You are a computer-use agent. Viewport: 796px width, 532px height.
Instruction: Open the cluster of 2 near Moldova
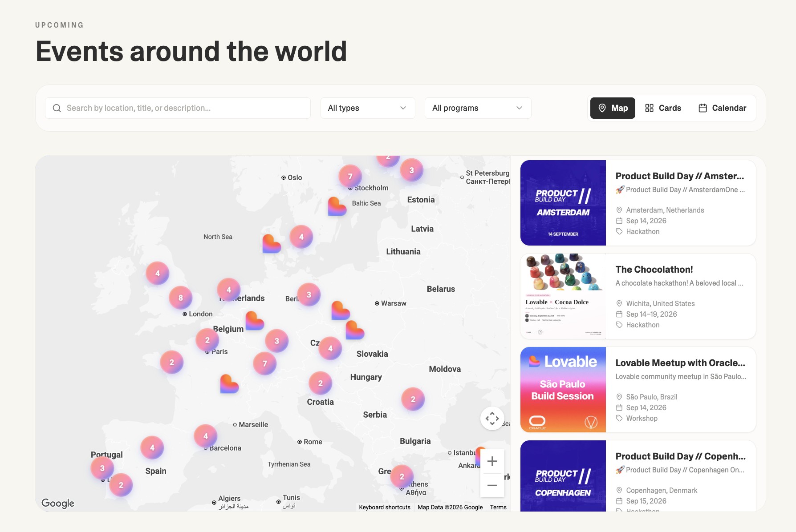tap(413, 399)
